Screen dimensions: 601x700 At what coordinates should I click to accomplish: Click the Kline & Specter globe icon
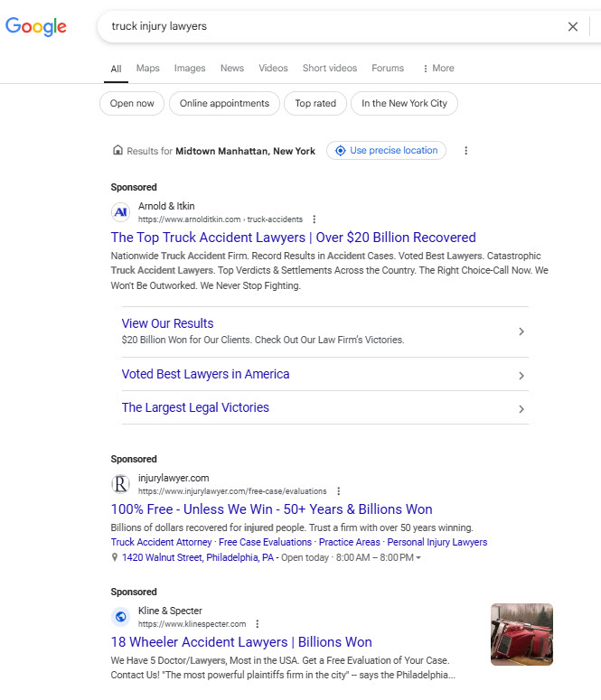120,617
